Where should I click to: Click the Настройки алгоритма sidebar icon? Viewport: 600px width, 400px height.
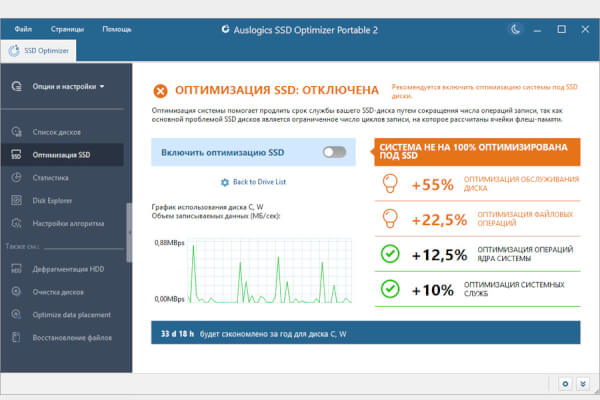pos(16,223)
